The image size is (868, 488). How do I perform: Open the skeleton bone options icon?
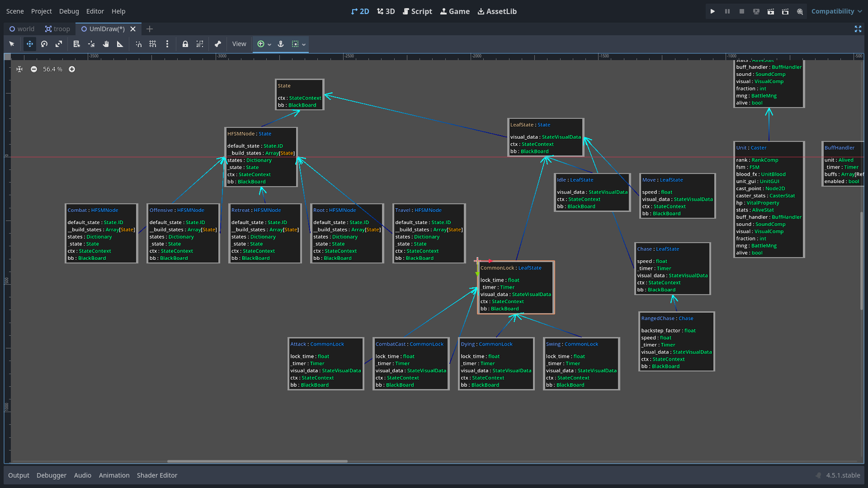click(218, 44)
